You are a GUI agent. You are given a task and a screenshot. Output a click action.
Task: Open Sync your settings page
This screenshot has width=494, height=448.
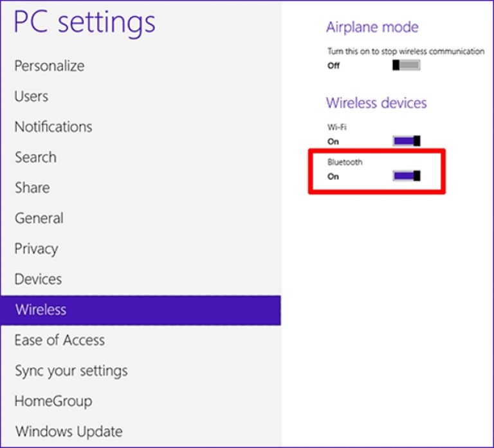tap(71, 371)
